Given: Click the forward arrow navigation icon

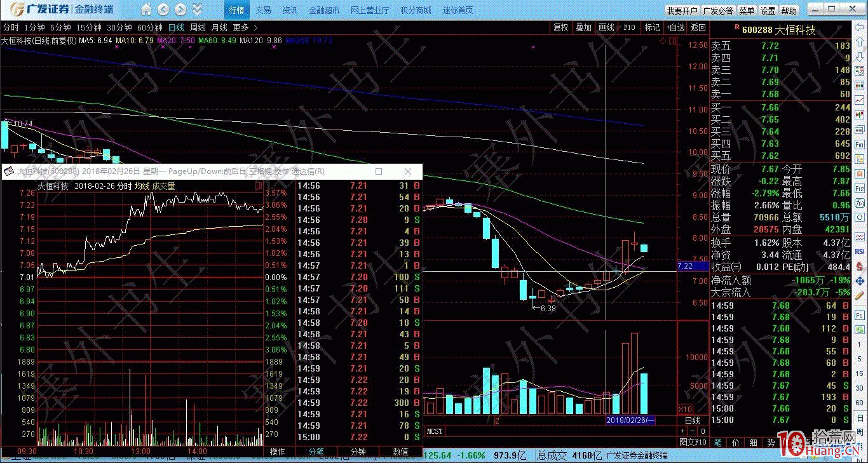Looking at the screenshot, I should click(180, 10).
